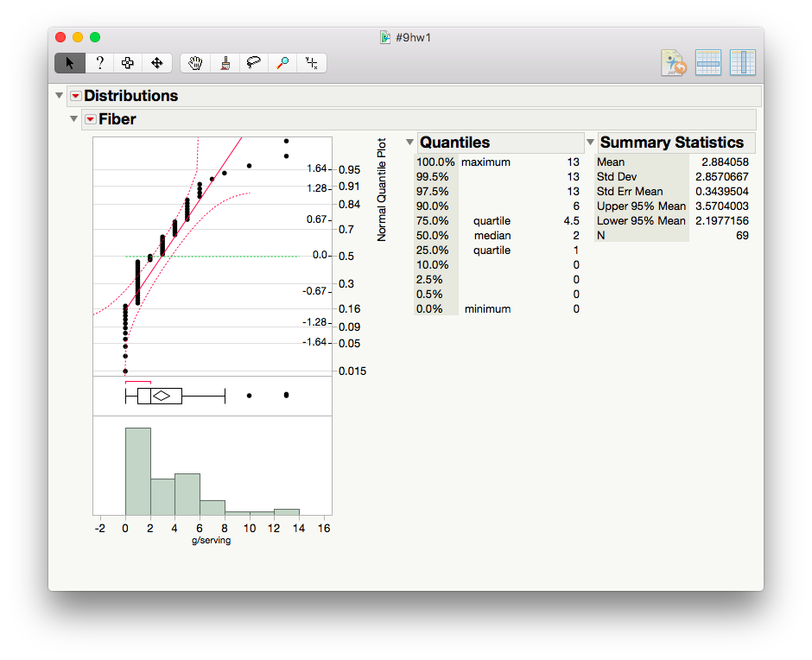Select the Magnifier zoom tool

tap(282, 63)
